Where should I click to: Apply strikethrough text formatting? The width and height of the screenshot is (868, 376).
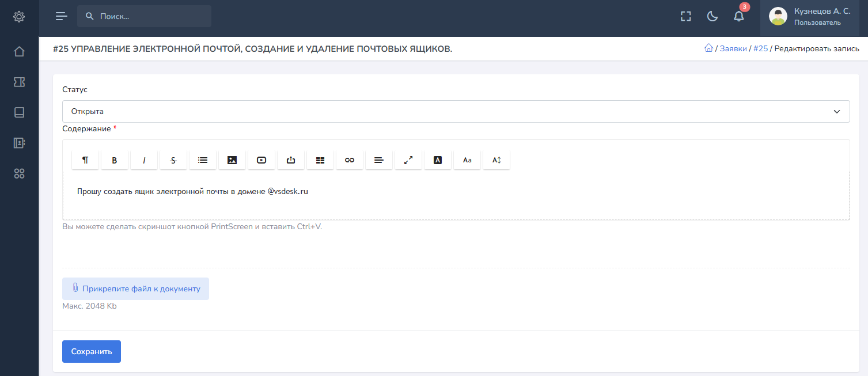[x=173, y=161]
